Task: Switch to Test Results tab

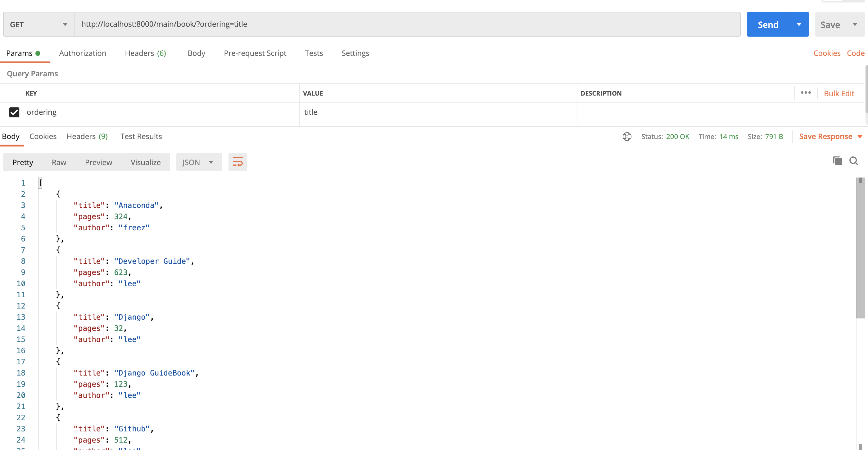Action: [x=141, y=136]
